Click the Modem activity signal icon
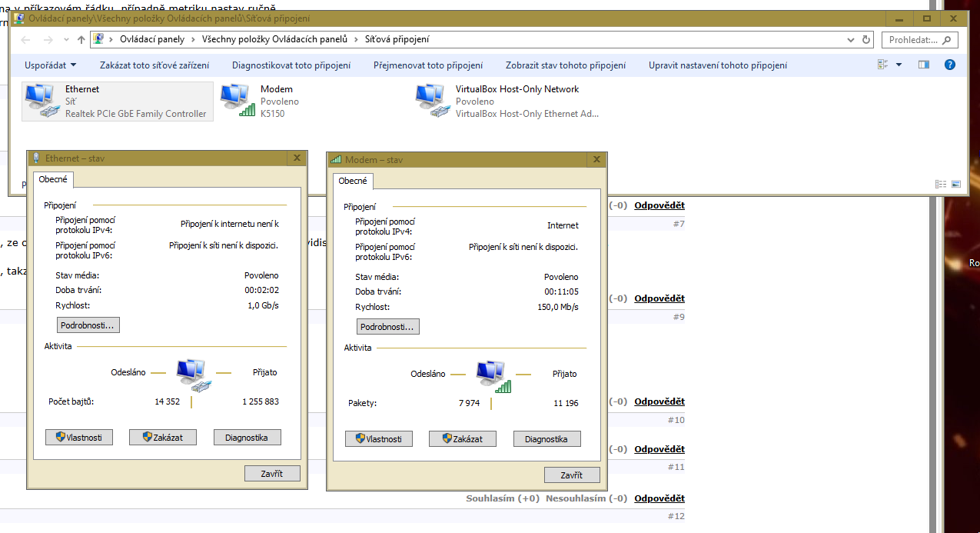Image resolution: width=980 pixels, height=533 pixels. pyautogui.click(x=492, y=376)
